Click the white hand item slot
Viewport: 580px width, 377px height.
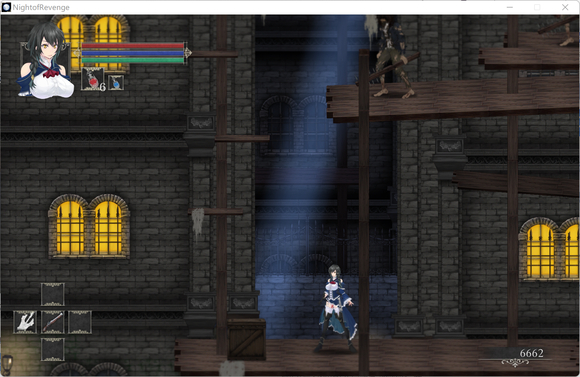(25, 322)
